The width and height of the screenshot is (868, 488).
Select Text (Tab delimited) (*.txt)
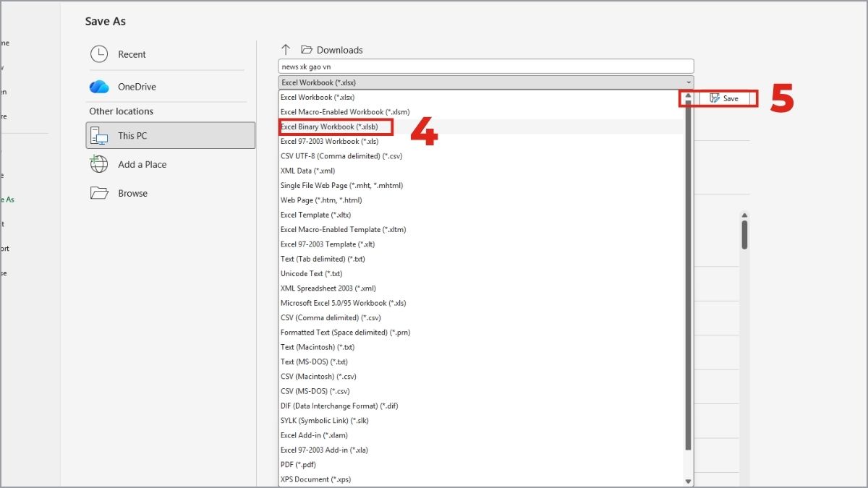[481, 259]
